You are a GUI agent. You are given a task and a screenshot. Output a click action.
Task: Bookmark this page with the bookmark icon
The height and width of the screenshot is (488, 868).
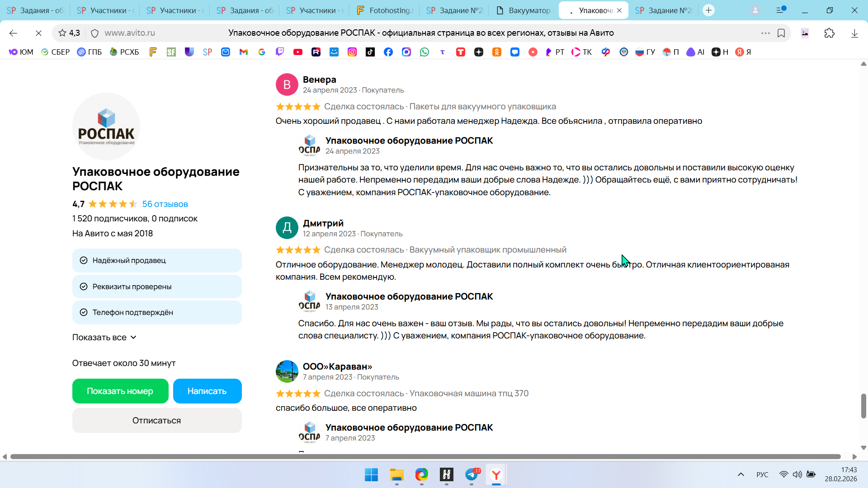(781, 33)
